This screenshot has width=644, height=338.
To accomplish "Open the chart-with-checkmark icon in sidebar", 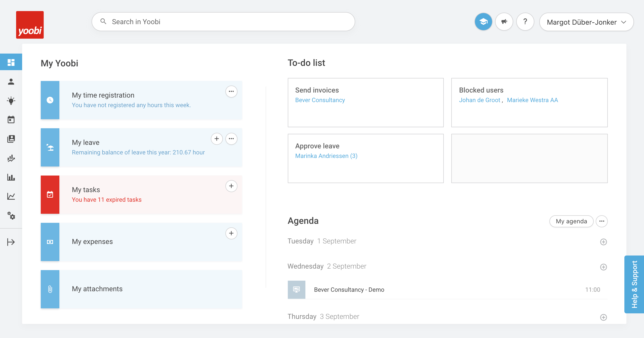I will [11, 158].
